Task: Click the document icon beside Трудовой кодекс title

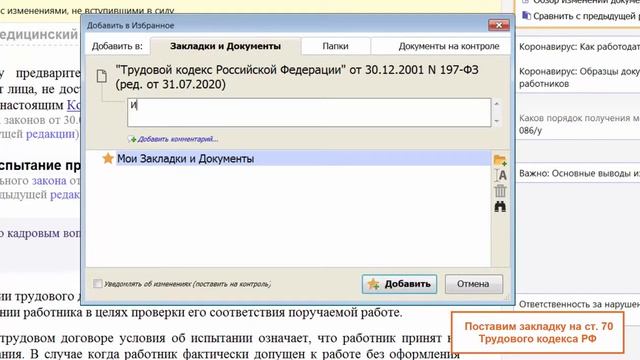Action: tap(102, 76)
